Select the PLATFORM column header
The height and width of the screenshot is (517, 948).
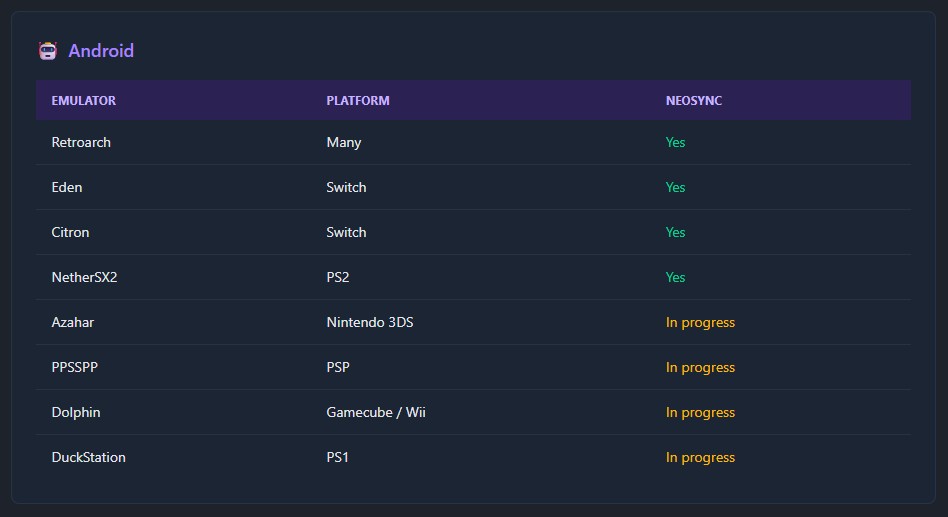[358, 101]
